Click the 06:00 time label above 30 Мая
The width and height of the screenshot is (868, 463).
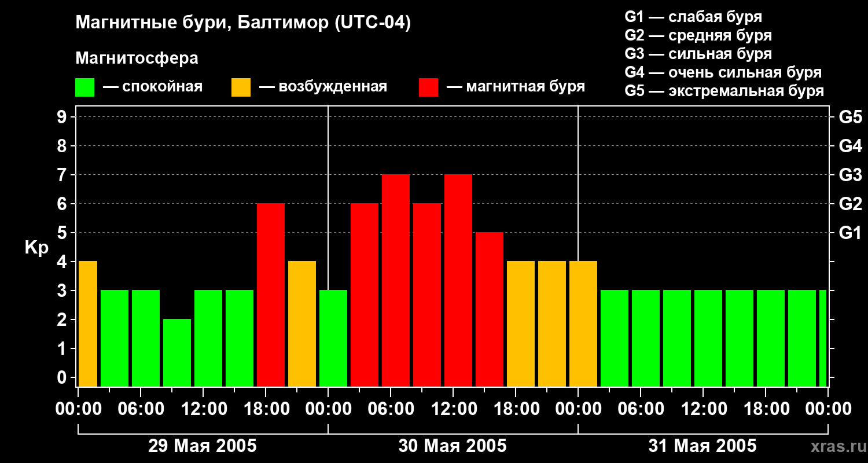[x=391, y=409]
